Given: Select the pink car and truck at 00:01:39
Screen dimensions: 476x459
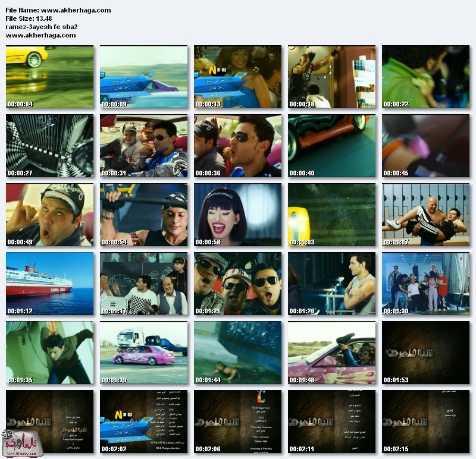Looking at the screenshot, I should (x=143, y=353).
